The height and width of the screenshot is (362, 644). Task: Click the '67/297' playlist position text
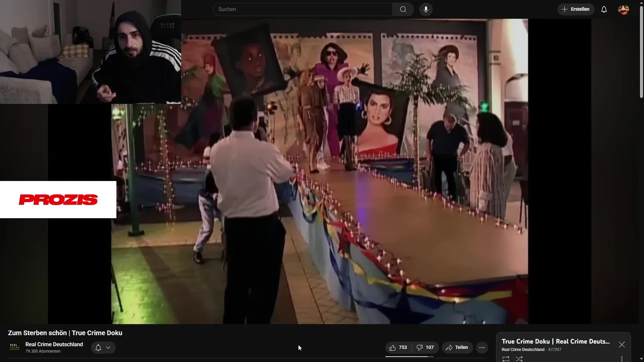[555, 349]
